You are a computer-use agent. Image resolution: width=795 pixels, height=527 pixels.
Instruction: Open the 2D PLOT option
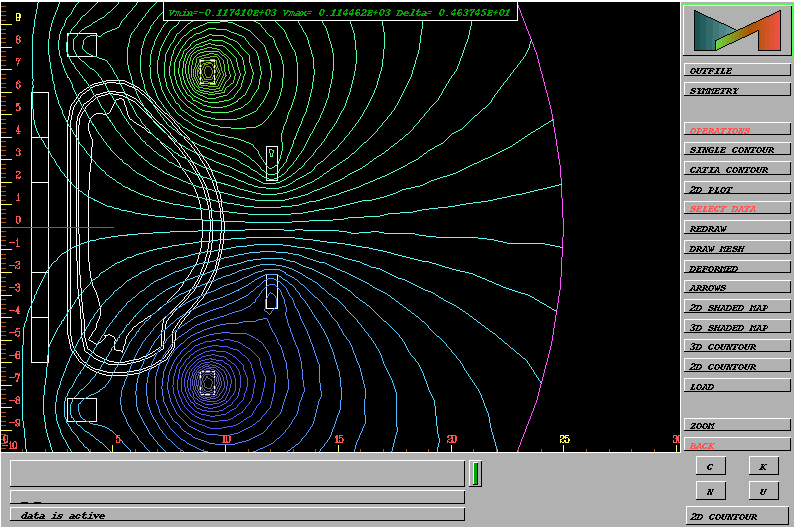737,189
